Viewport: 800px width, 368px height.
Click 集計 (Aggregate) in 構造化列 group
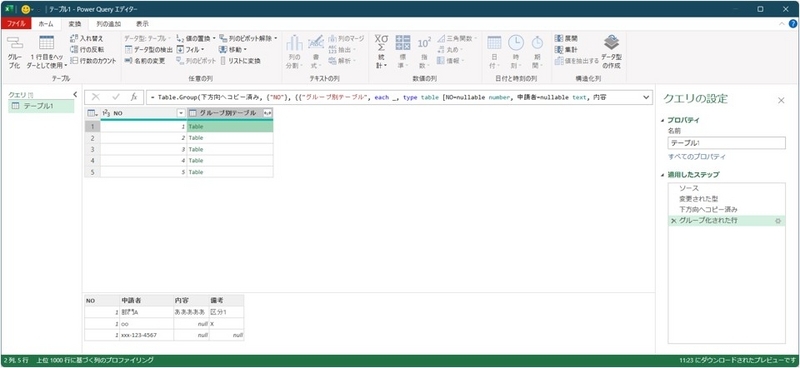click(566, 50)
